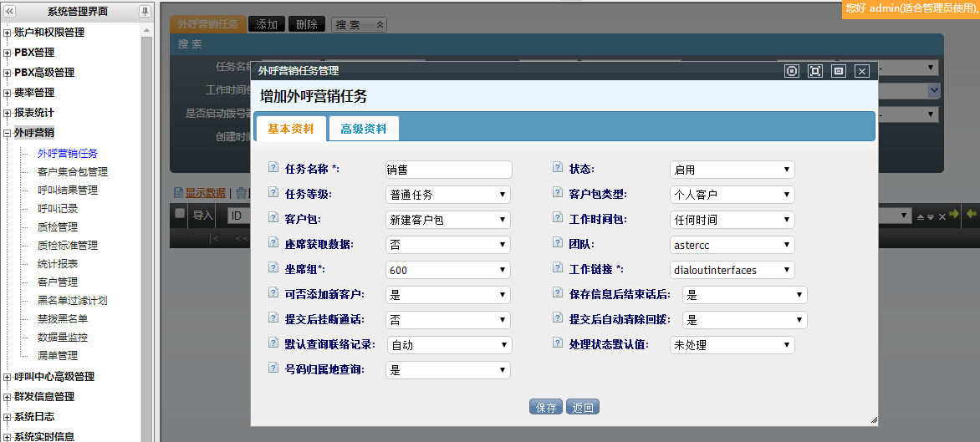
Task: Collapse the 外呼营销 tree node
Action: [x=8, y=133]
